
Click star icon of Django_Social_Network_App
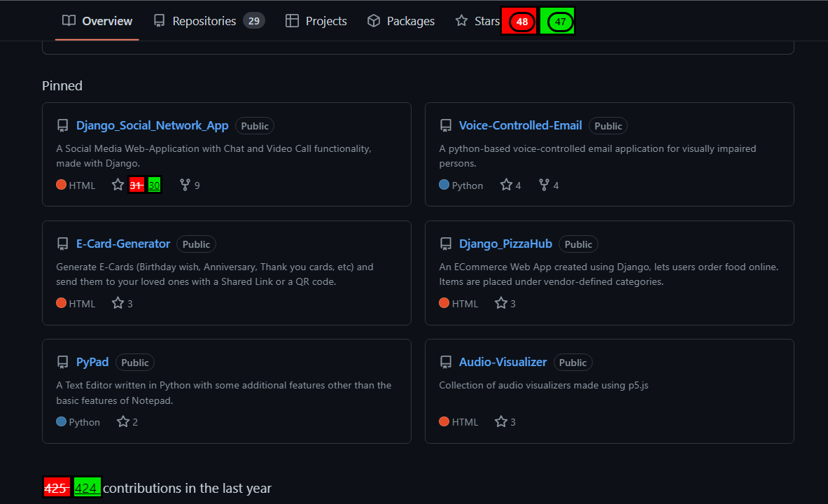118,185
